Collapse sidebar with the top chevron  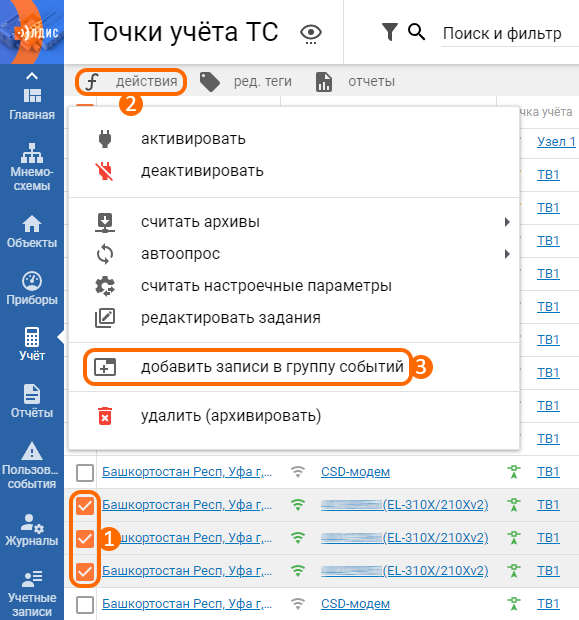32,76
